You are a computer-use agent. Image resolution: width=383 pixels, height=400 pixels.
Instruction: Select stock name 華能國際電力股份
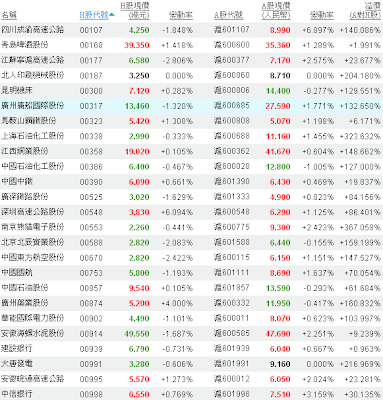pos(32,318)
